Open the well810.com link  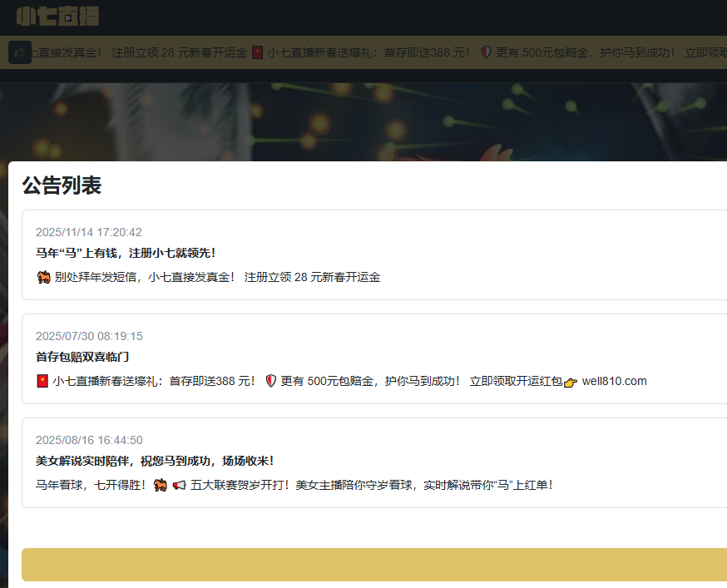(x=614, y=381)
